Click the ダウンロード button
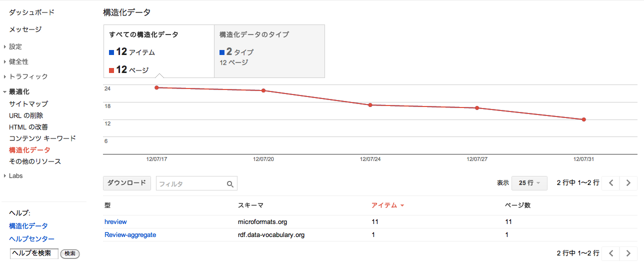The width and height of the screenshot is (644, 267). pyautogui.click(x=127, y=183)
